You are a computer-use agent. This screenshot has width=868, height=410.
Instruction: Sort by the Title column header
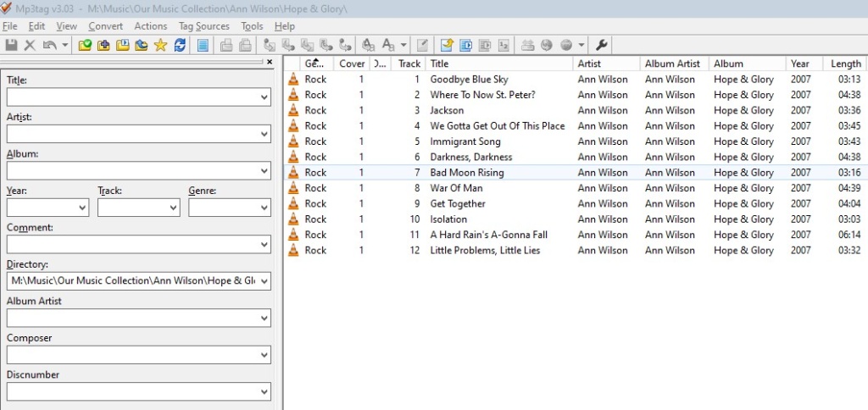point(500,64)
